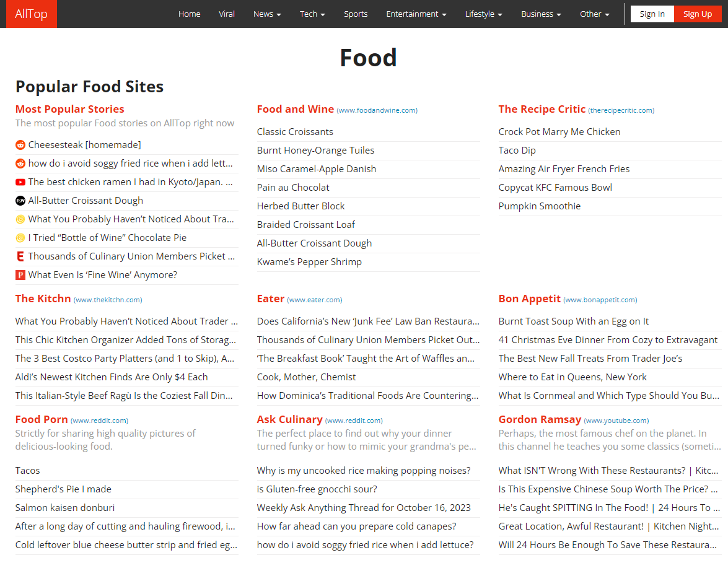Open The Kitchn heading link

coord(43,299)
